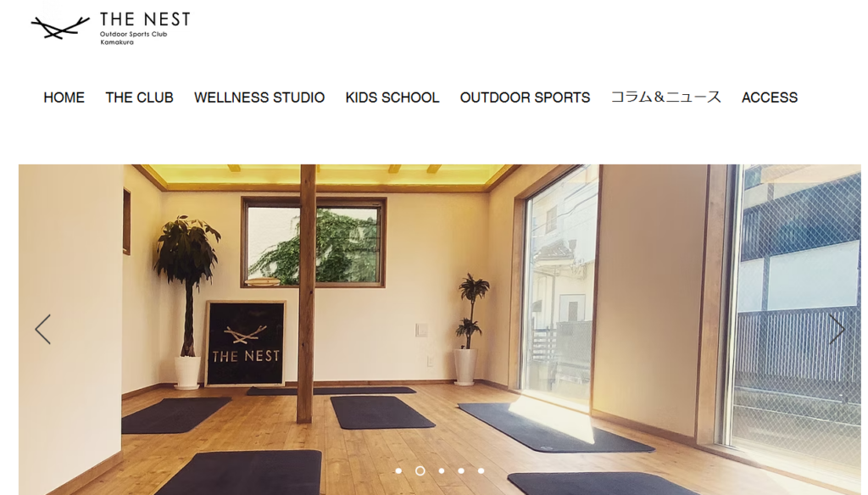
Task: Click the THE NEST header wordmark
Action: click(145, 19)
